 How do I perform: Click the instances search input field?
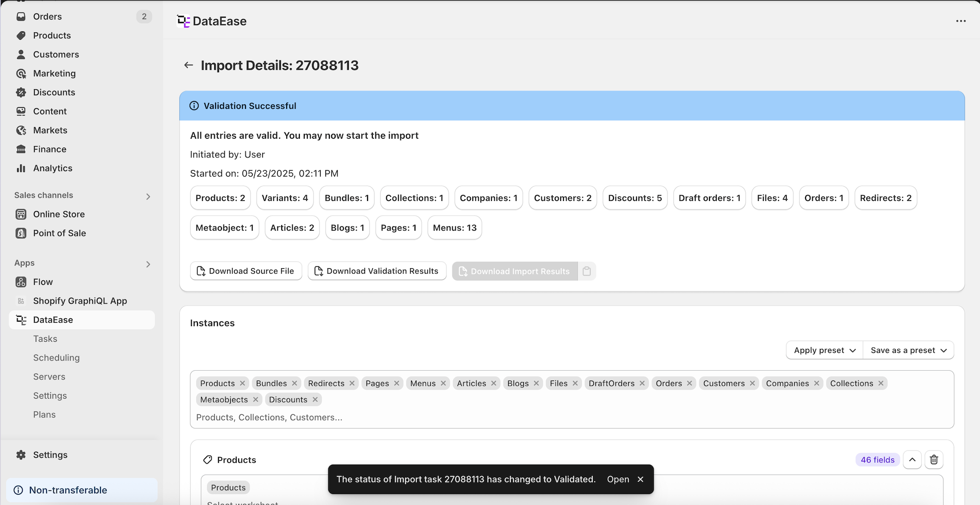572,417
